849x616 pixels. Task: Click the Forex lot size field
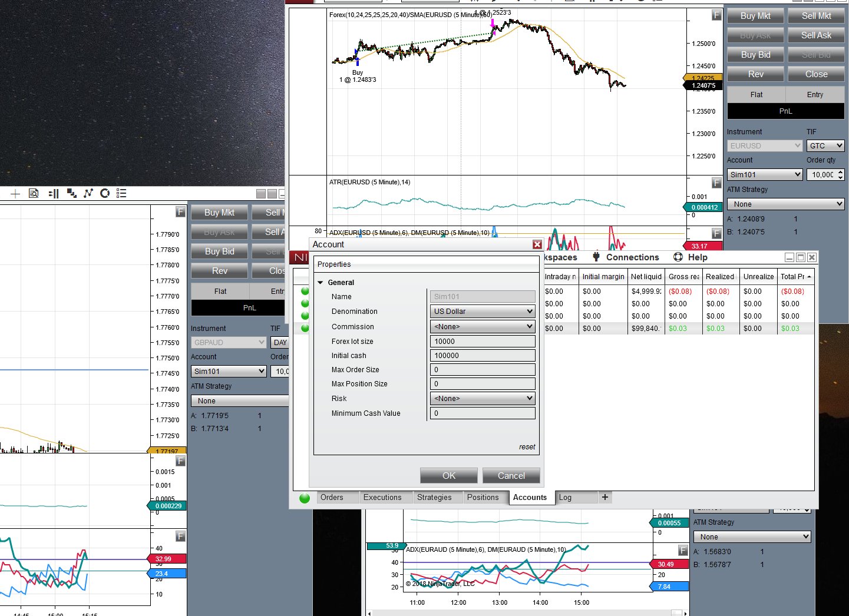coord(483,342)
